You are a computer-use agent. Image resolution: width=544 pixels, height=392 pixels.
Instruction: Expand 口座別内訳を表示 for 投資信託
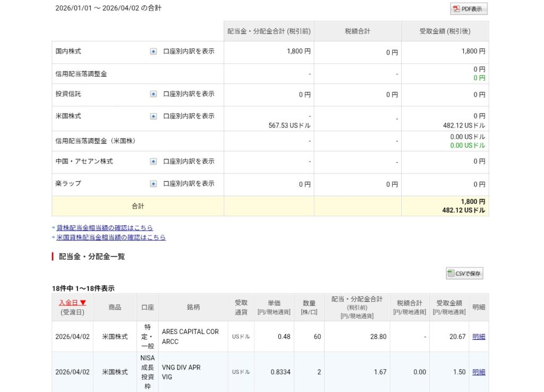(x=189, y=94)
